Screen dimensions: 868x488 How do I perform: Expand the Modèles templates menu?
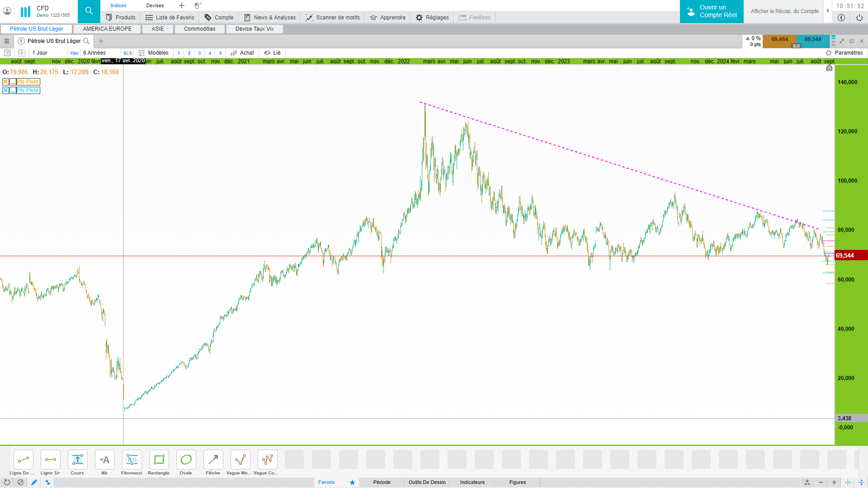pyautogui.click(x=153, y=53)
